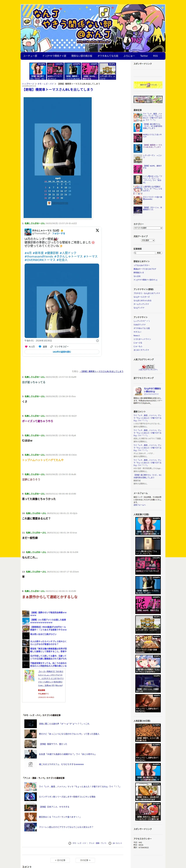Open the ユーチュー部 nav menu item
Image resolution: width=186 pixels, height=868 pixels.
coord(30,56)
